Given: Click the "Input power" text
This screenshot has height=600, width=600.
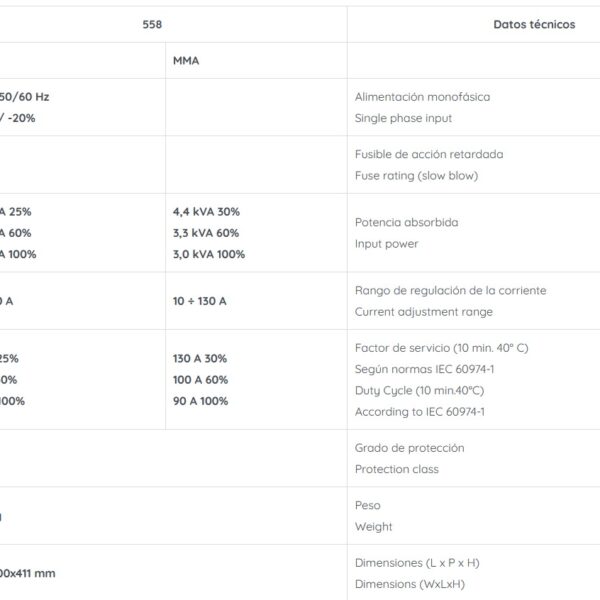Looking at the screenshot, I should [387, 244].
